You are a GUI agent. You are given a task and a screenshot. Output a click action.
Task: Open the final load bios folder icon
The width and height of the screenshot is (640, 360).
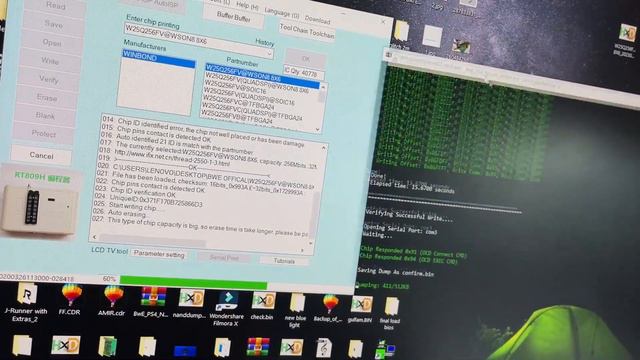[x=391, y=313]
